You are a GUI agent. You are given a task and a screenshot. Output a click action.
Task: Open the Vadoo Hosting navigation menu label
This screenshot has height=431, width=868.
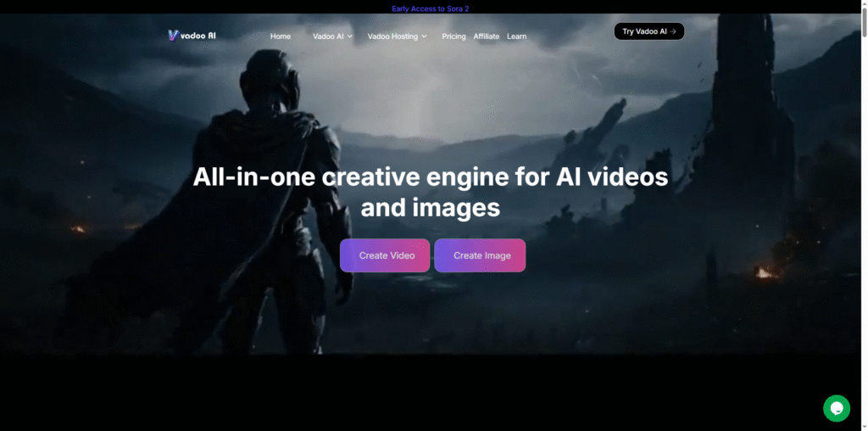point(392,36)
